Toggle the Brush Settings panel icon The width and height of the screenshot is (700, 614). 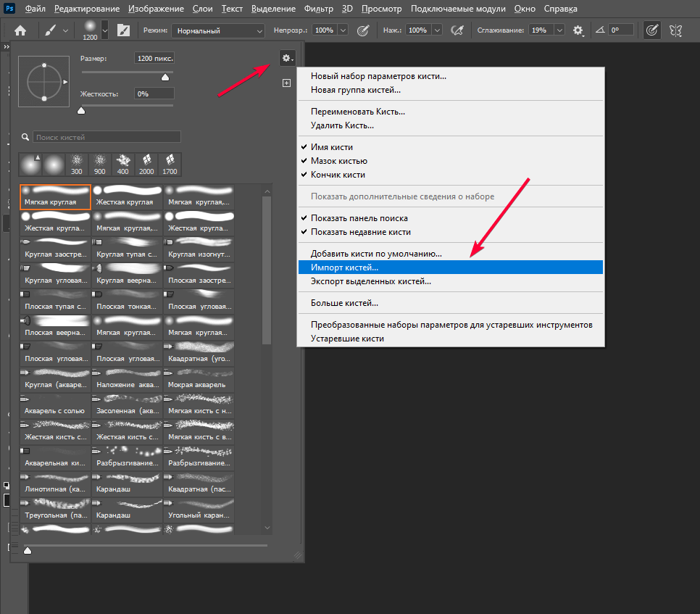click(x=123, y=30)
